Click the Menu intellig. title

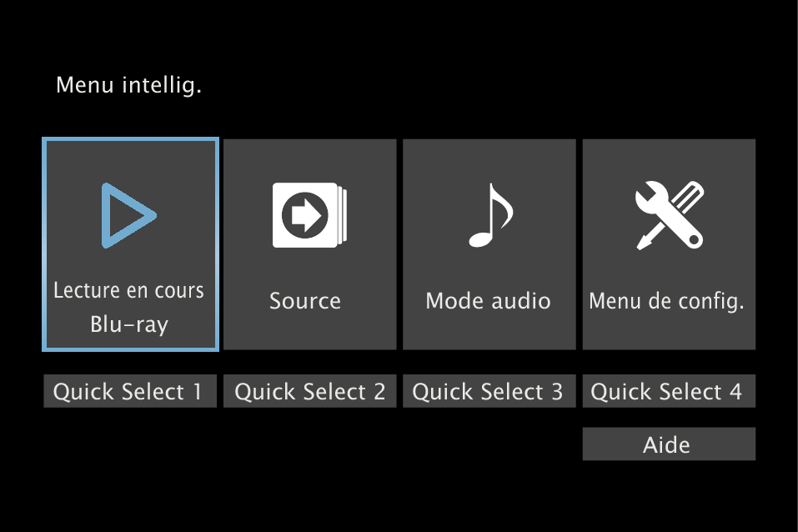[x=129, y=84]
